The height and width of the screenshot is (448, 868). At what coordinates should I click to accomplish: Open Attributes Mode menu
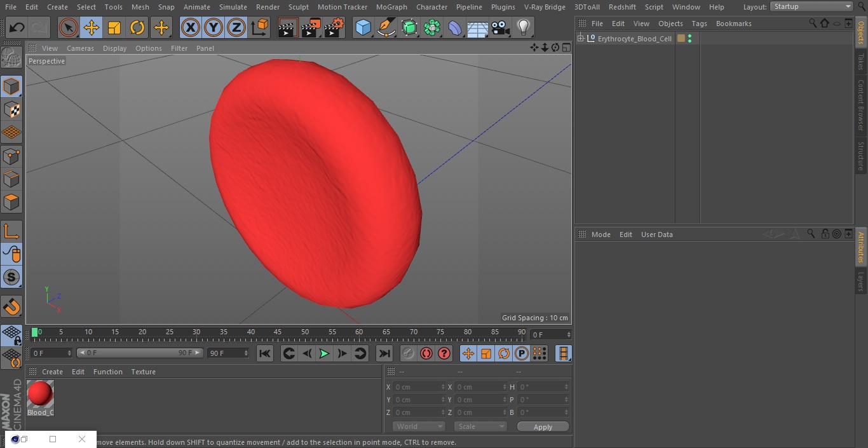pyautogui.click(x=600, y=234)
